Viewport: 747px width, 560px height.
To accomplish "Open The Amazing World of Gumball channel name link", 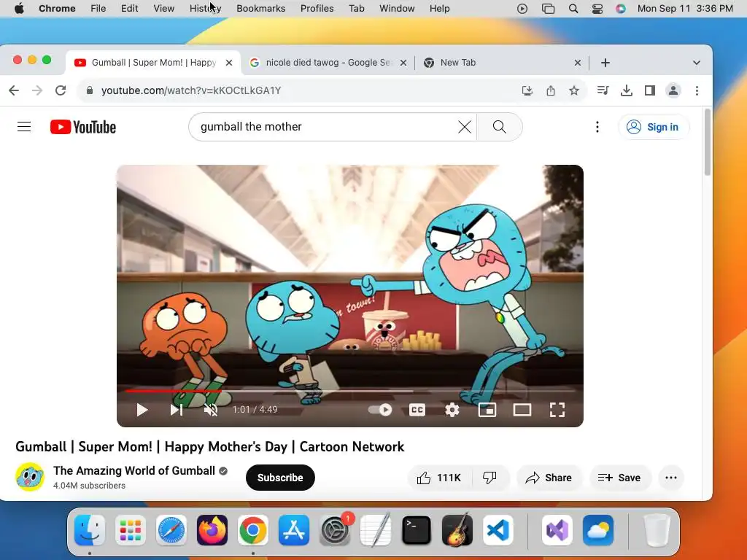I will [x=134, y=470].
